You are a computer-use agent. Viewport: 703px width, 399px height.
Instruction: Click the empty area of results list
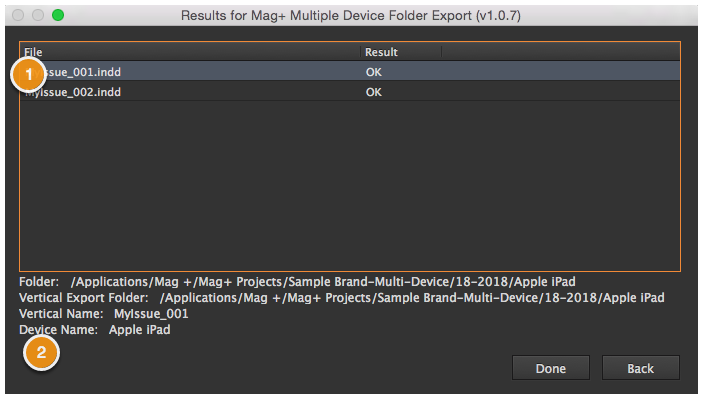(350, 186)
